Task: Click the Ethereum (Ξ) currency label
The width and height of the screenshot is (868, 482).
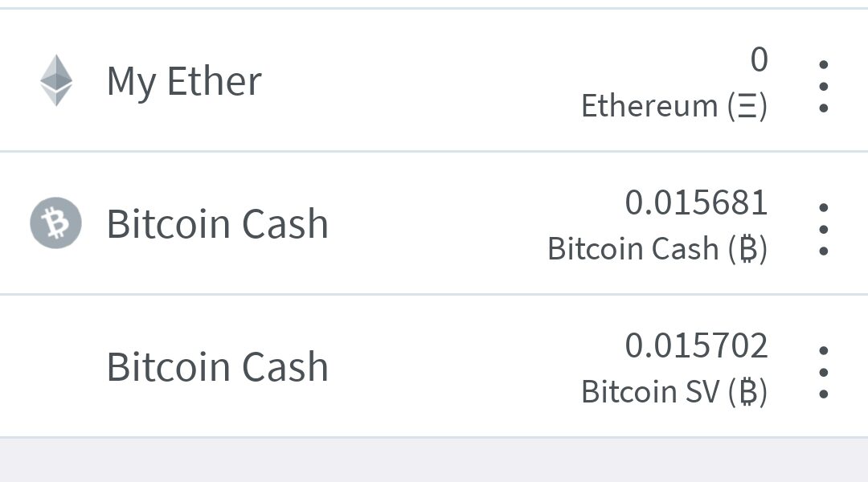Action: click(674, 106)
